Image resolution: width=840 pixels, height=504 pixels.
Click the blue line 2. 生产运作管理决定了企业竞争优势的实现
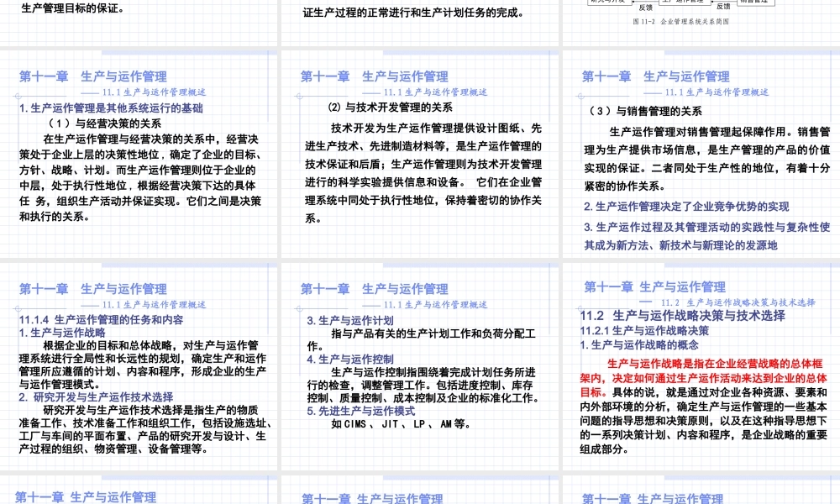point(686,207)
